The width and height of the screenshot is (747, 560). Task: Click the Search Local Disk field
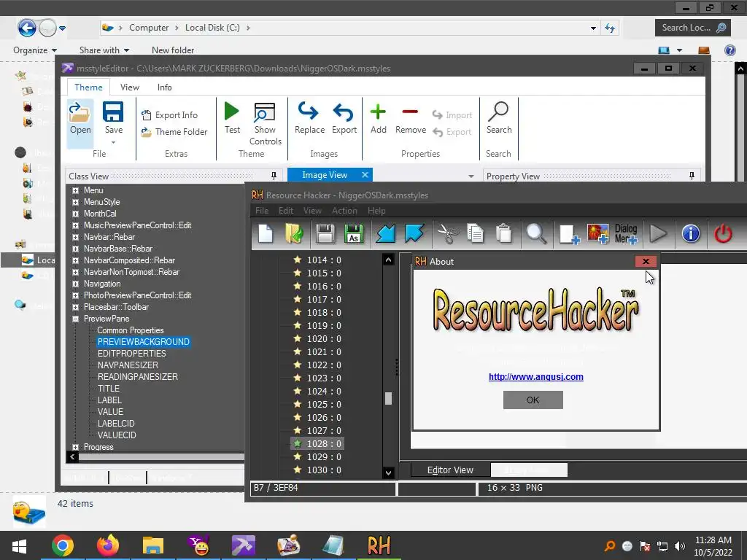(x=693, y=28)
